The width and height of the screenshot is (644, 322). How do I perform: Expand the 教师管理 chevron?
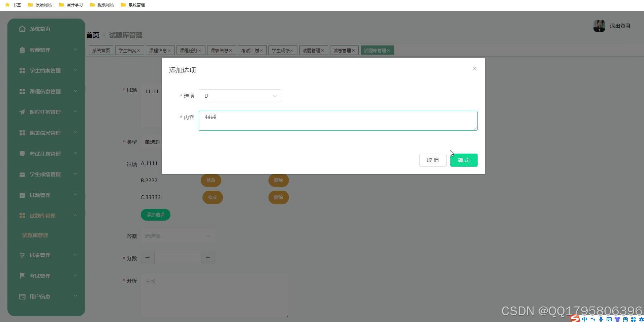75,50
